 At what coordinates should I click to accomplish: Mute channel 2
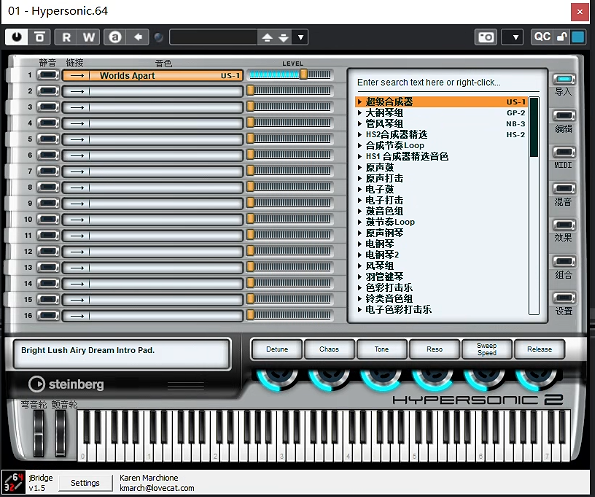pyautogui.click(x=48, y=91)
